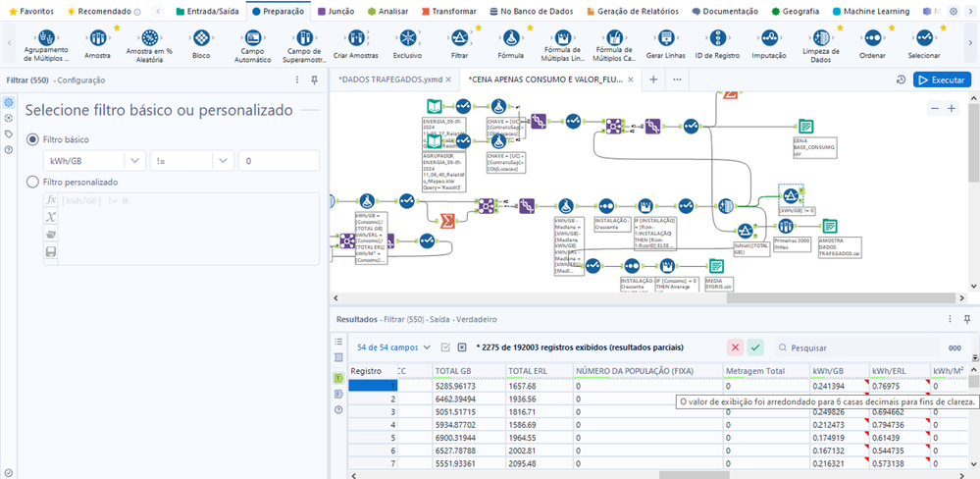Open the Junção tool category

(x=335, y=11)
